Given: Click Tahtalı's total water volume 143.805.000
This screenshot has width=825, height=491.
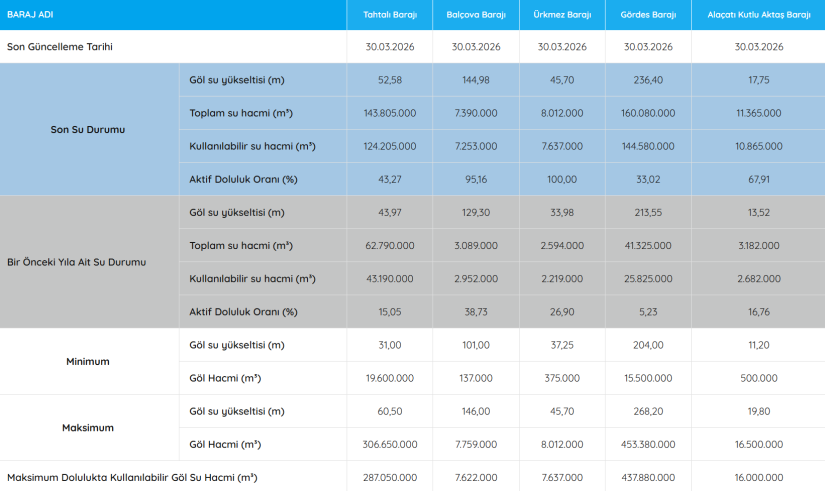Looking at the screenshot, I should click(389, 113).
